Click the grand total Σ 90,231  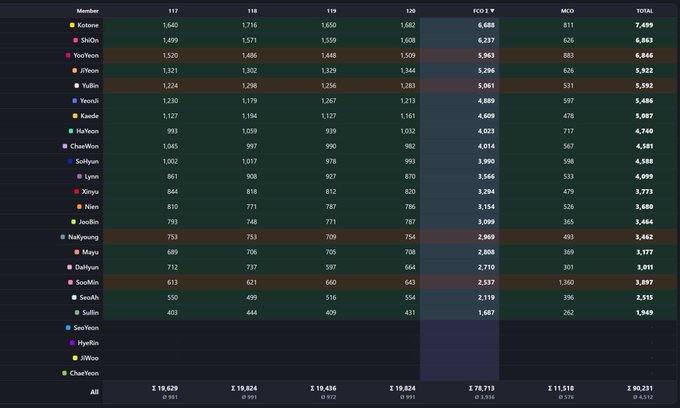coord(640,388)
